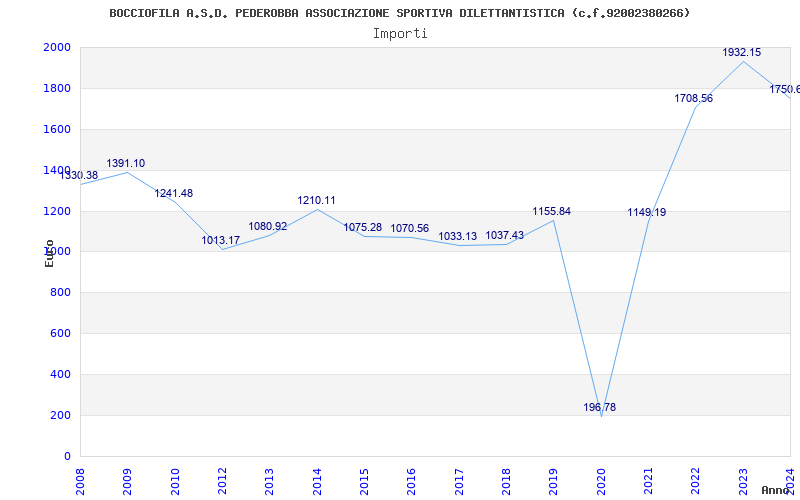
Task: Select the 2020 x-axis year label
Action: tap(601, 482)
